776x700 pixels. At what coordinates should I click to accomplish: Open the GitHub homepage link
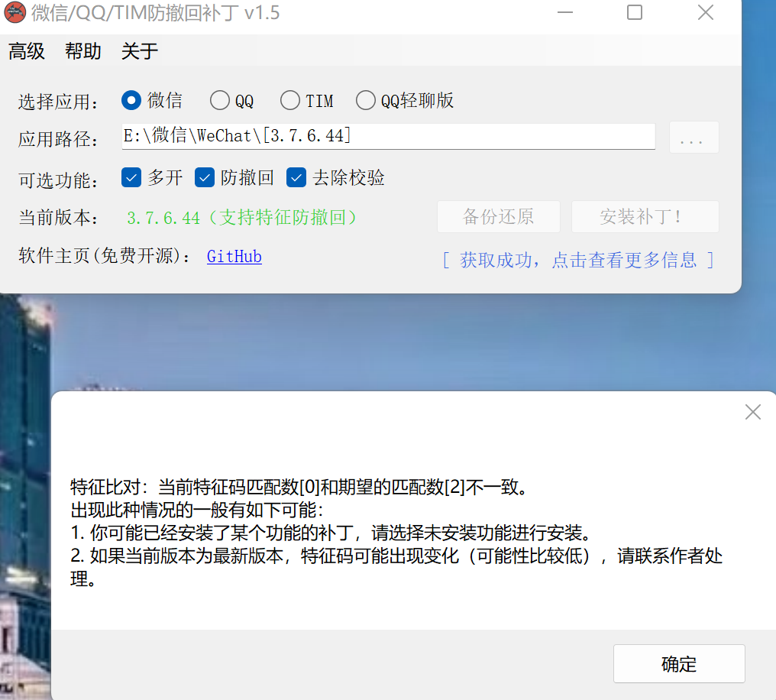(x=234, y=257)
